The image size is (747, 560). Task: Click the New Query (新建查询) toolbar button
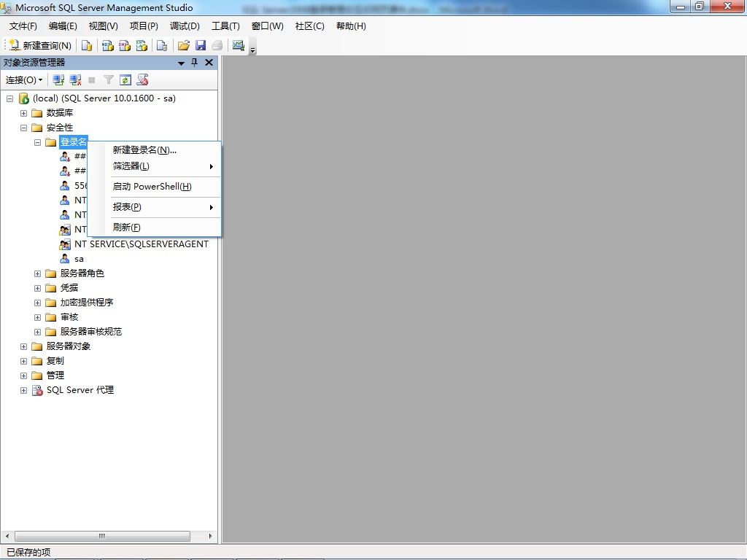pyautogui.click(x=40, y=45)
